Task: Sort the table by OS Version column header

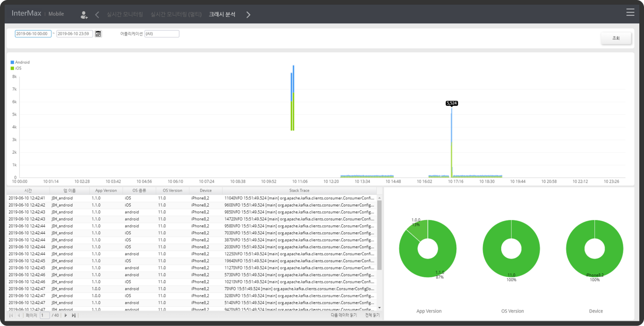Action: (x=172, y=191)
